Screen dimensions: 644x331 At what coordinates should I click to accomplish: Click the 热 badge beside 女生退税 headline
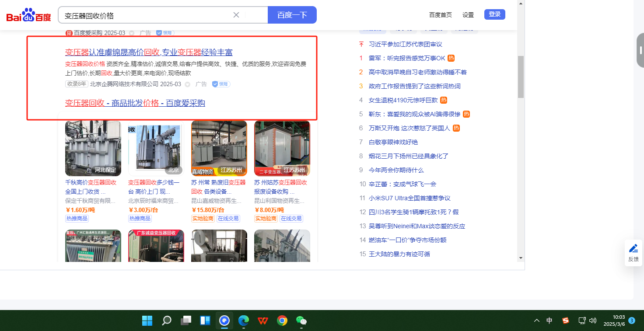(x=444, y=100)
